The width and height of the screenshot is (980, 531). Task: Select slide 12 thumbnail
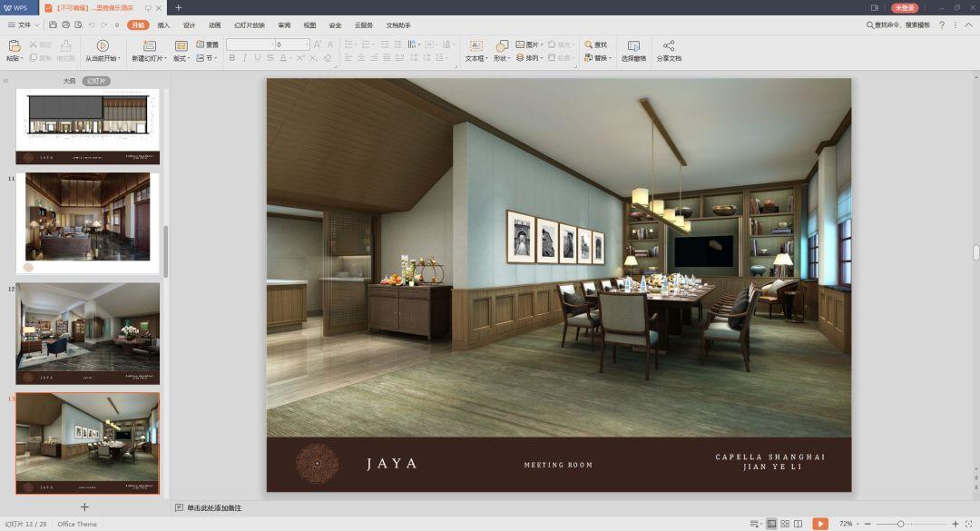click(x=87, y=333)
